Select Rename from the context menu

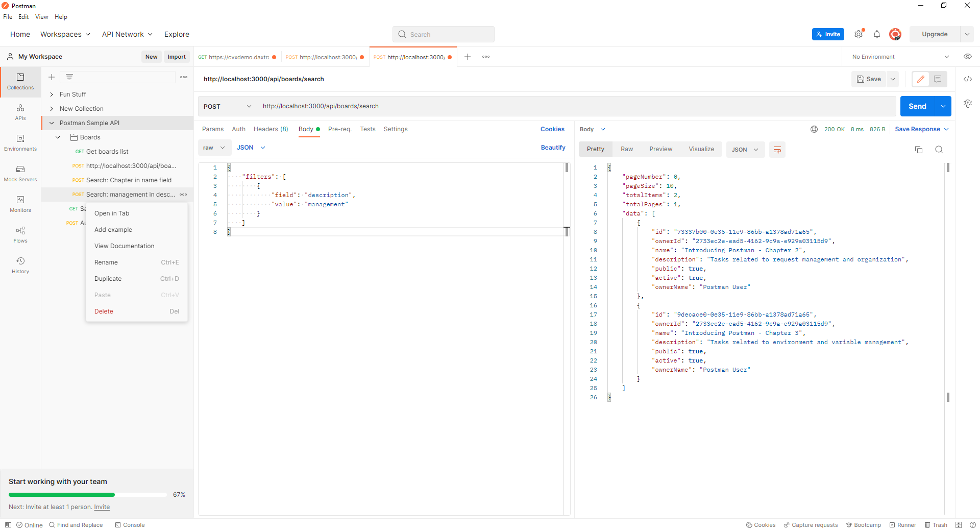coord(137,262)
